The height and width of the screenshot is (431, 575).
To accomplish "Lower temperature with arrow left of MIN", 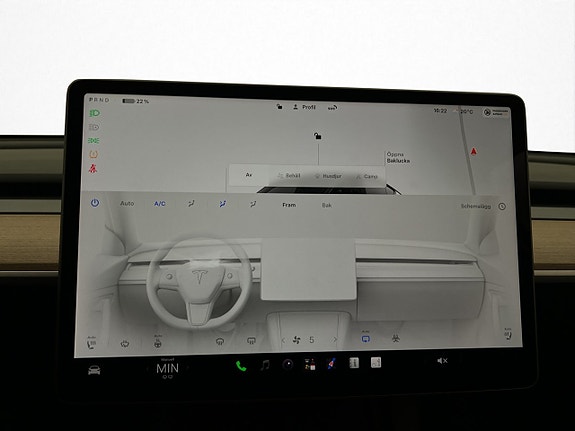I will point(147,368).
